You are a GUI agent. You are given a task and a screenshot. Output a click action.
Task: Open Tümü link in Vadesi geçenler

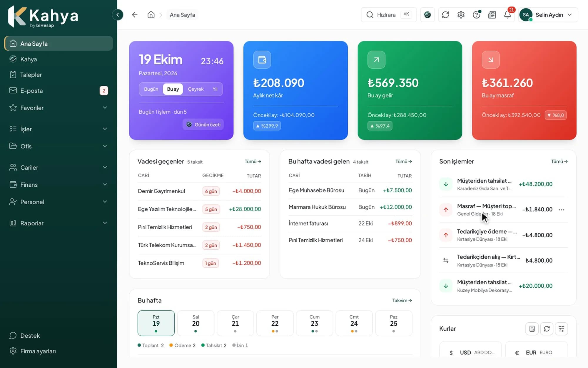[253, 161]
